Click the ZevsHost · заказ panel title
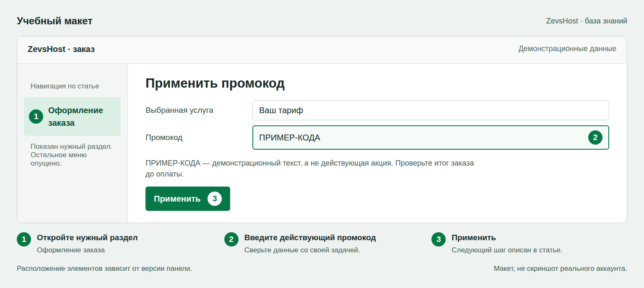 (61, 49)
